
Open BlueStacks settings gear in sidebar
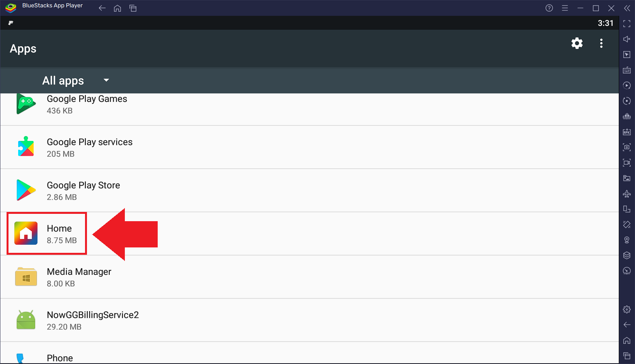coord(627,309)
